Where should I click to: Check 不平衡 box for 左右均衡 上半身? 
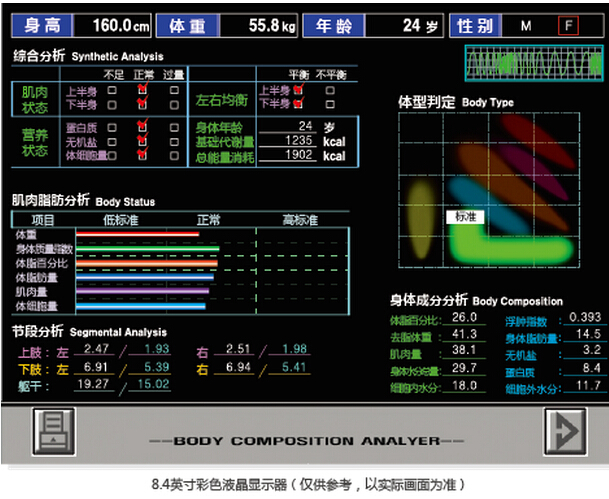point(327,89)
